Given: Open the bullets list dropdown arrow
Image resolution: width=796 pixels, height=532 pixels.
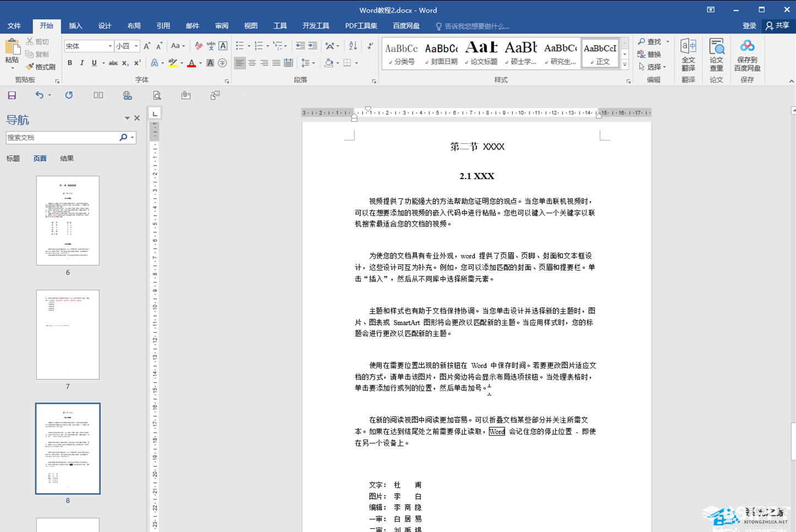Looking at the screenshot, I should click(x=249, y=46).
